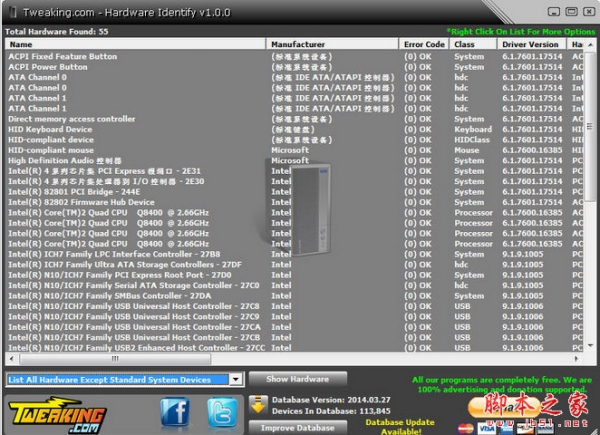Select the ACPI Power Button row
600x435 pixels.
294,67
